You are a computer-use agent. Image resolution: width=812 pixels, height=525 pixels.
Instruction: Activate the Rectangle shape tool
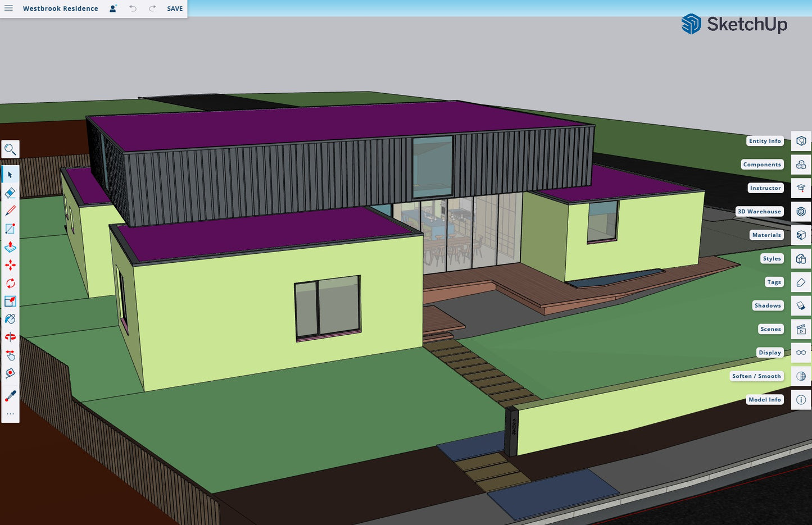point(10,229)
